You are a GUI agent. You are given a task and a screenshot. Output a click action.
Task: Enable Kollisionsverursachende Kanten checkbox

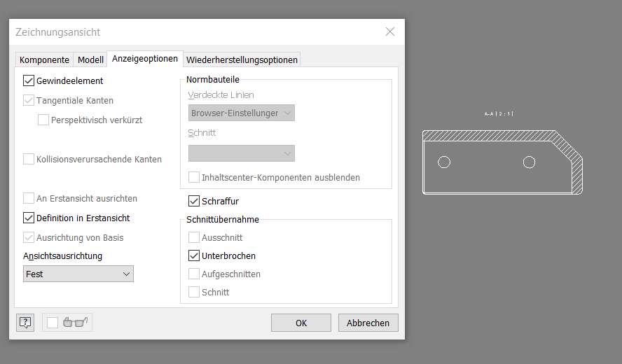tap(29, 159)
